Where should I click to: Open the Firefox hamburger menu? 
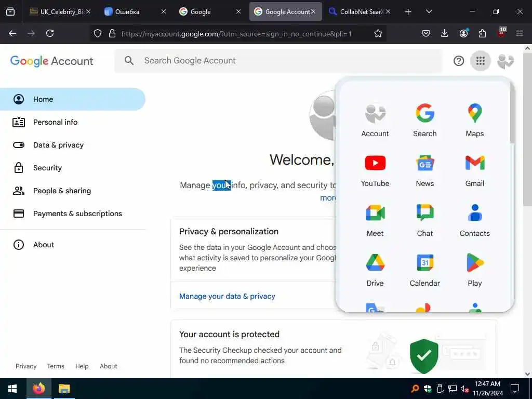click(520, 33)
